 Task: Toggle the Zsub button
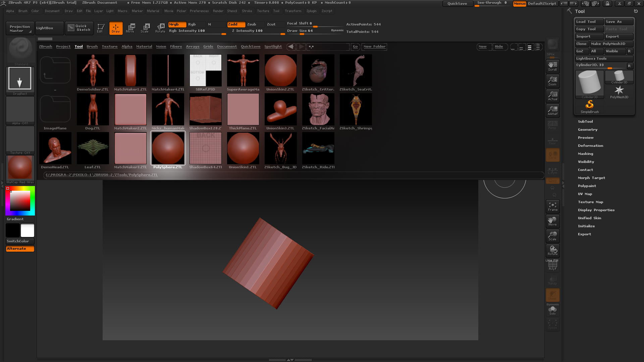pyautogui.click(x=256, y=24)
